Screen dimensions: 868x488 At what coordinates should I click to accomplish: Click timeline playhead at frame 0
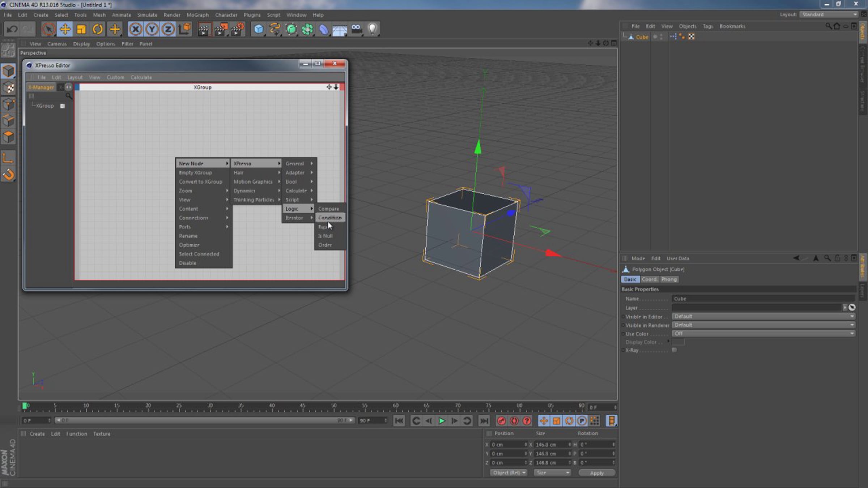pos(25,406)
